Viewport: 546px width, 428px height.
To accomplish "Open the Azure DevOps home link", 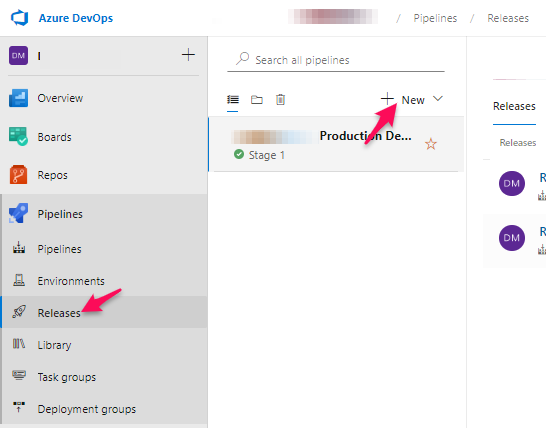I will point(76,18).
